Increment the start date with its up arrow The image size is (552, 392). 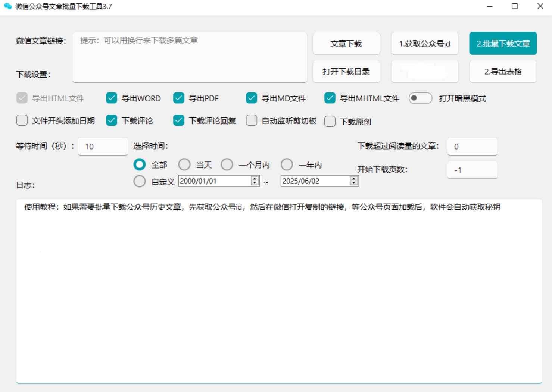coord(255,179)
